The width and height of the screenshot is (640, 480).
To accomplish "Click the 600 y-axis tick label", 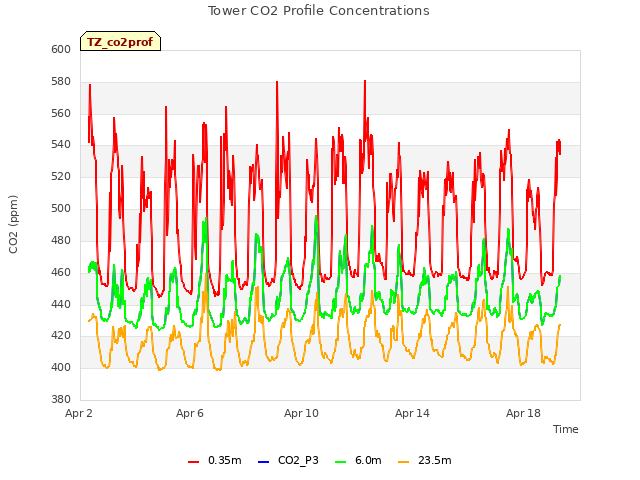I will click(x=61, y=49).
